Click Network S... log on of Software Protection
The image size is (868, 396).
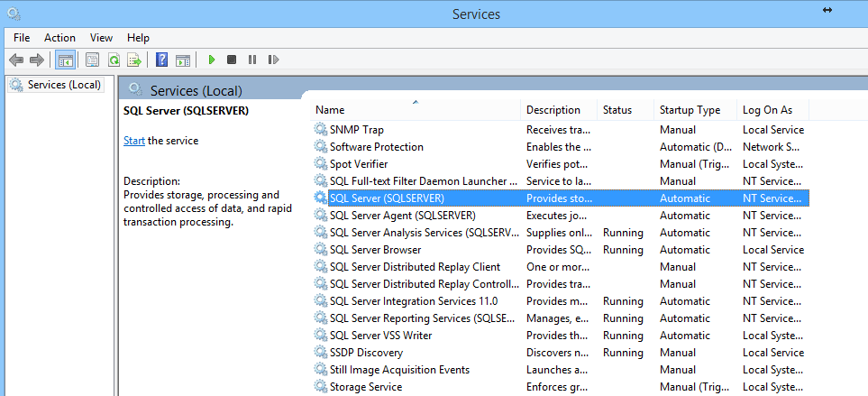(x=771, y=147)
